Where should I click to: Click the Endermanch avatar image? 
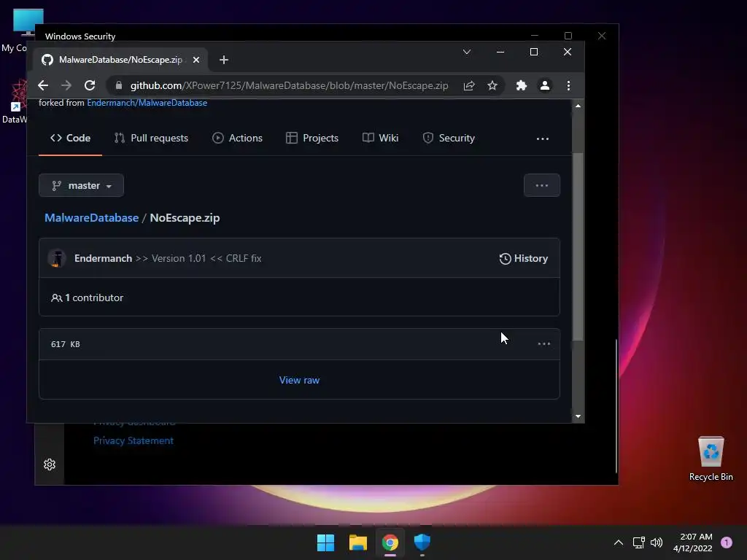(x=57, y=258)
